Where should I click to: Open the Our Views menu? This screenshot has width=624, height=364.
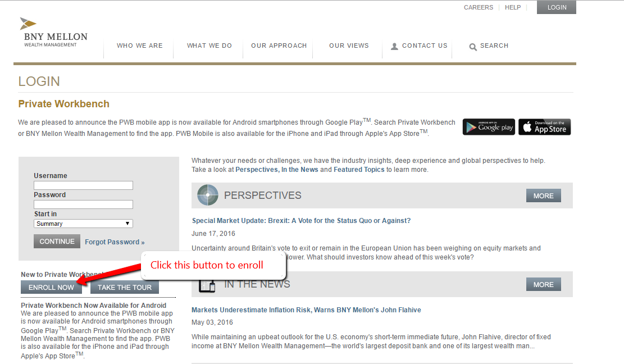[348, 46]
